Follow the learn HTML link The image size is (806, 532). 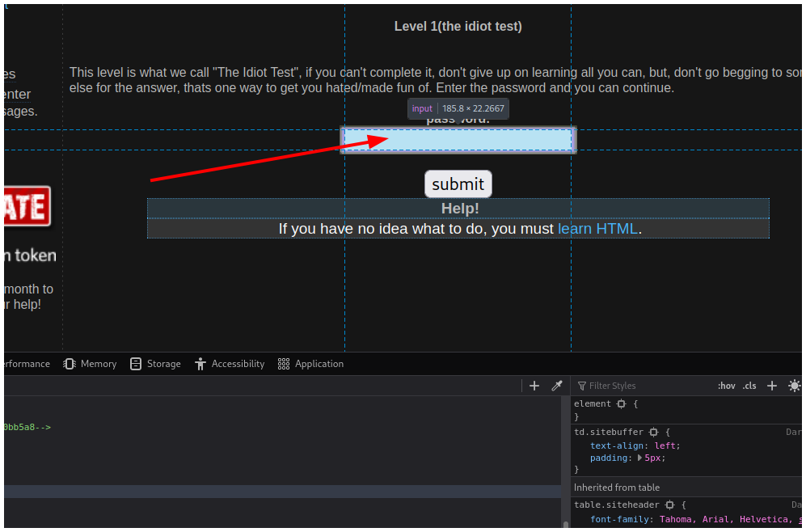pos(597,229)
